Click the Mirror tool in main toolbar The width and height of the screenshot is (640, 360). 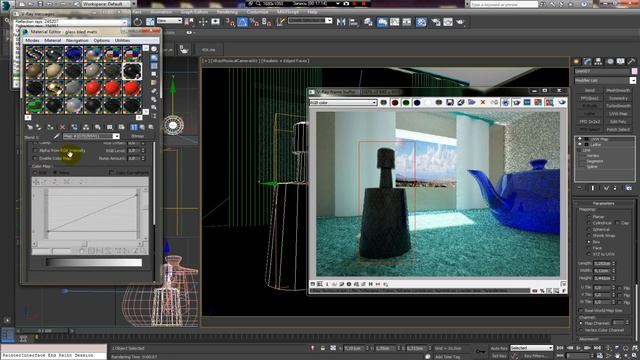(341, 22)
